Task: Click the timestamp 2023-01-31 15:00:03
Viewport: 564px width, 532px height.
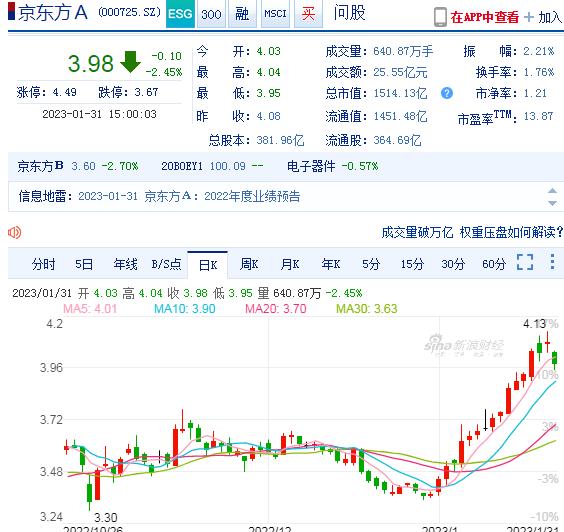Action: click(99, 114)
